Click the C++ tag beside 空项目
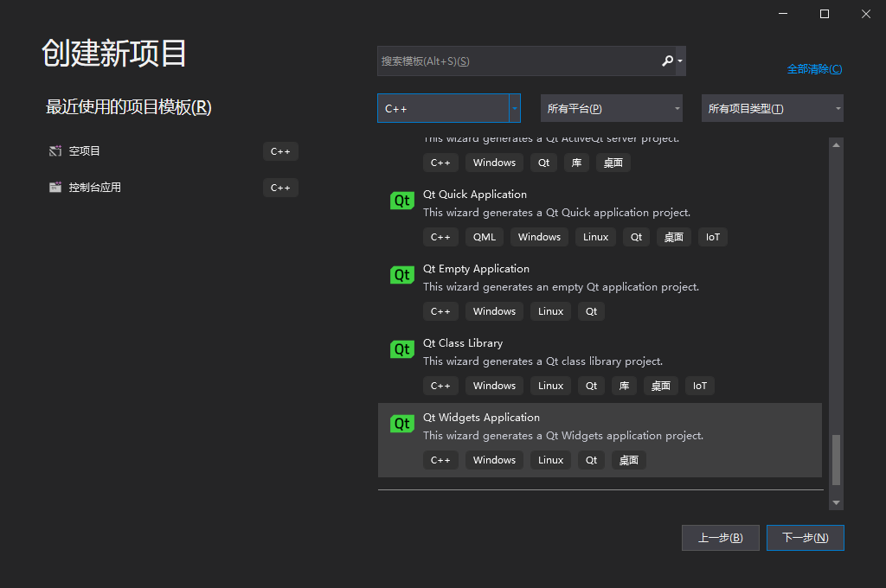Viewport: 886px width, 588px height. [x=280, y=151]
